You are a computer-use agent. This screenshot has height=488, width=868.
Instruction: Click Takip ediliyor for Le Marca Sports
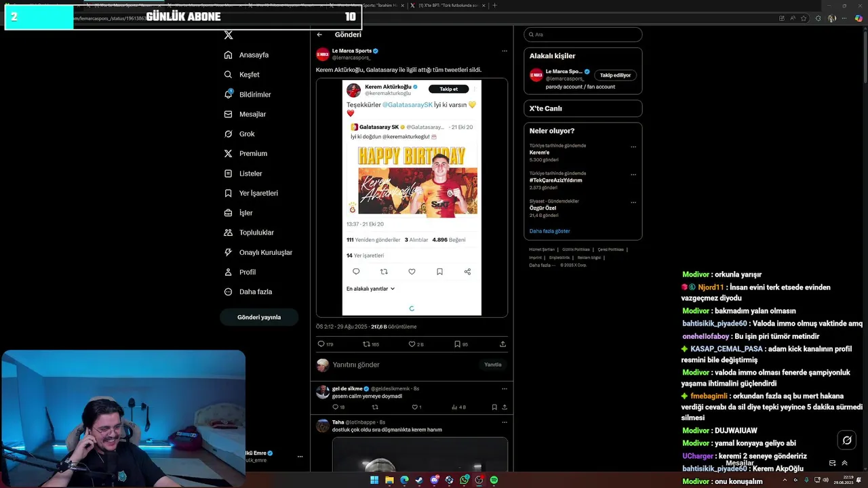tap(615, 75)
